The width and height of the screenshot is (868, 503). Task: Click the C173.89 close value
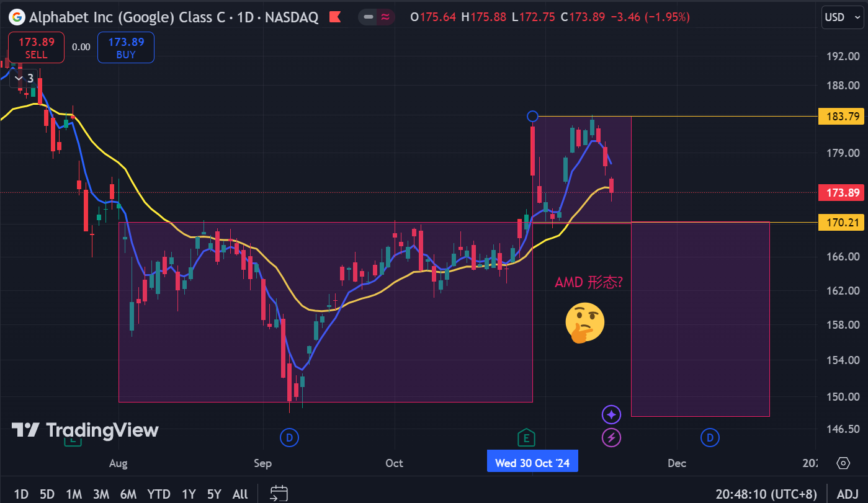tap(583, 17)
